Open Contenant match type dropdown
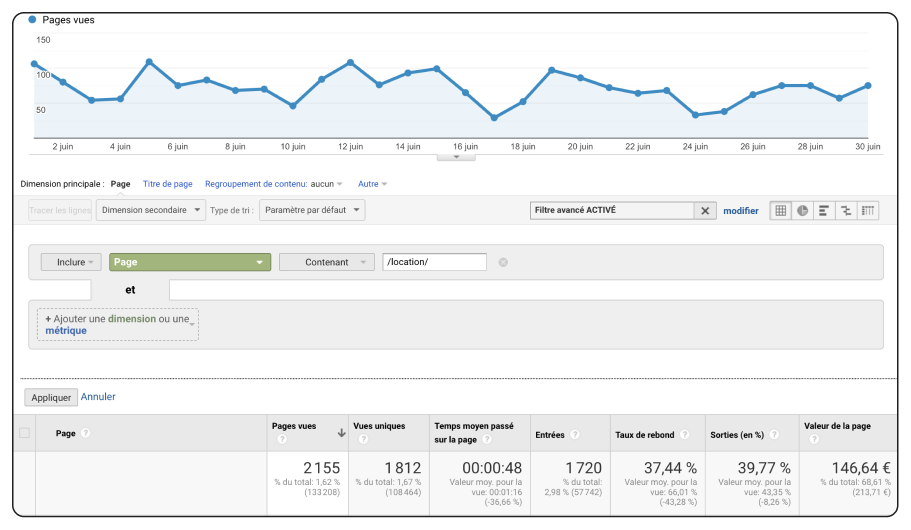Screen dimensions: 911x530 pyautogui.click(x=326, y=262)
